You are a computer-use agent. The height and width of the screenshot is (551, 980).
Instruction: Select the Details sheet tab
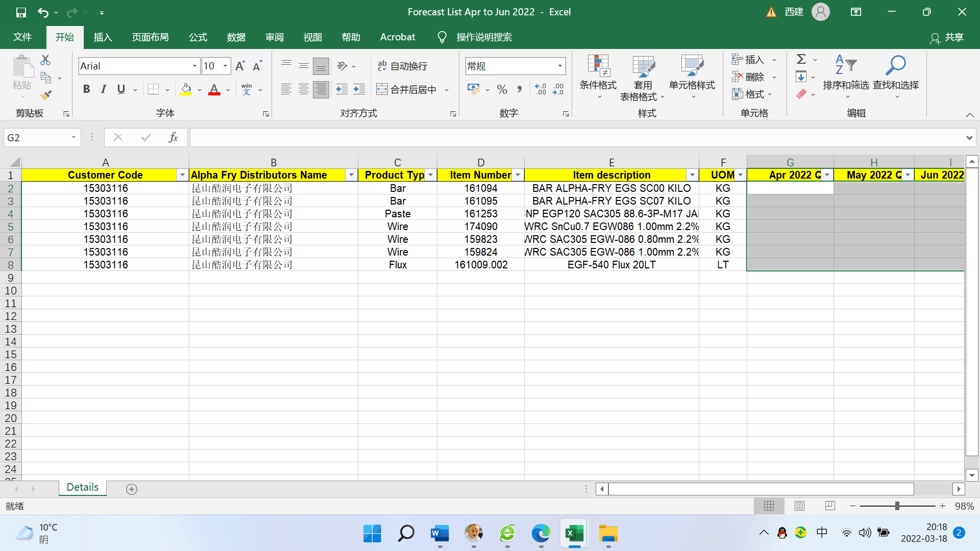point(83,487)
